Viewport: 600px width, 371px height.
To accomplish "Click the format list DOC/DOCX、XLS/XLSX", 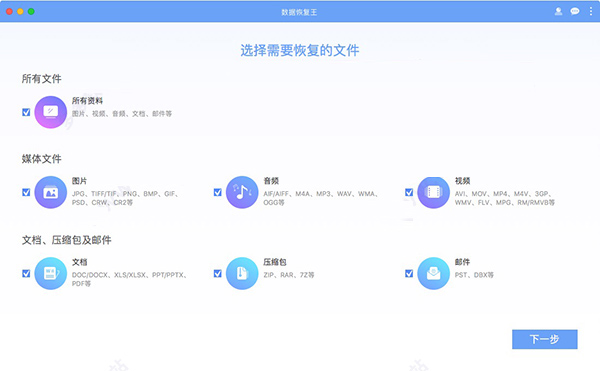I will (129, 279).
